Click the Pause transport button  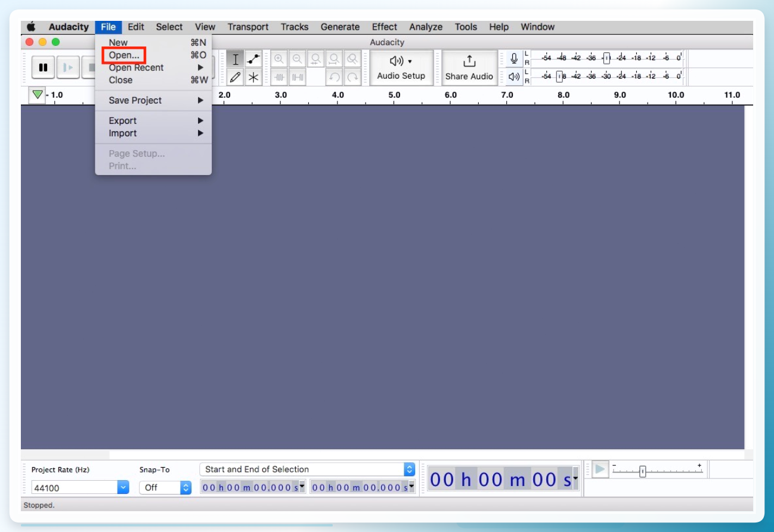[x=43, y=67]
